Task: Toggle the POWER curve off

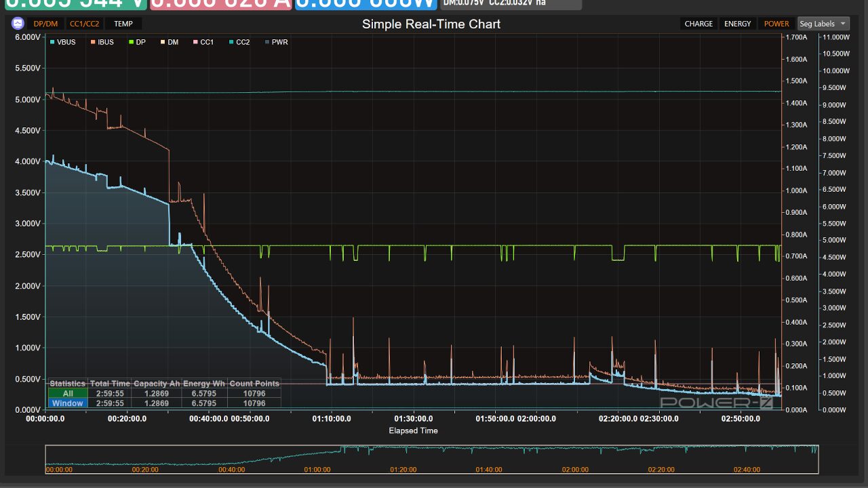Action: [776, 24]
